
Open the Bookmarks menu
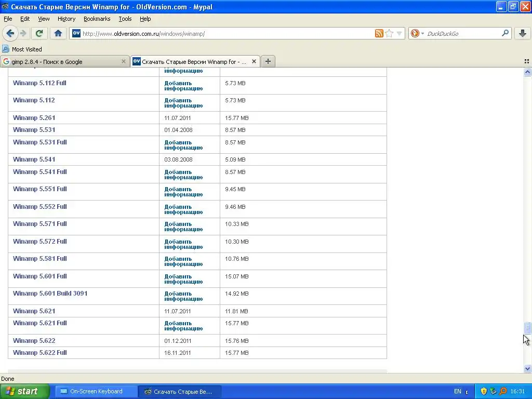[97, 19]
